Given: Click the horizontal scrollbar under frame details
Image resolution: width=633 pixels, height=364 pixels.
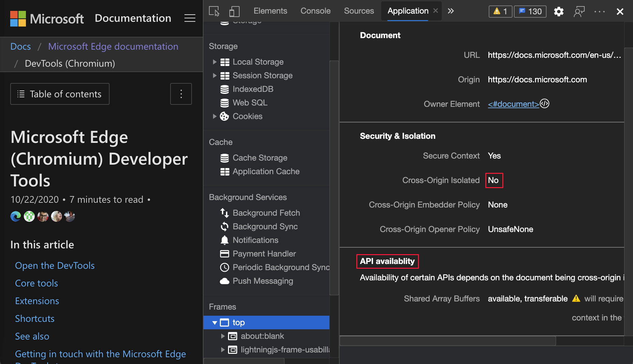Looking at the screenshot, I should (448, 341).
